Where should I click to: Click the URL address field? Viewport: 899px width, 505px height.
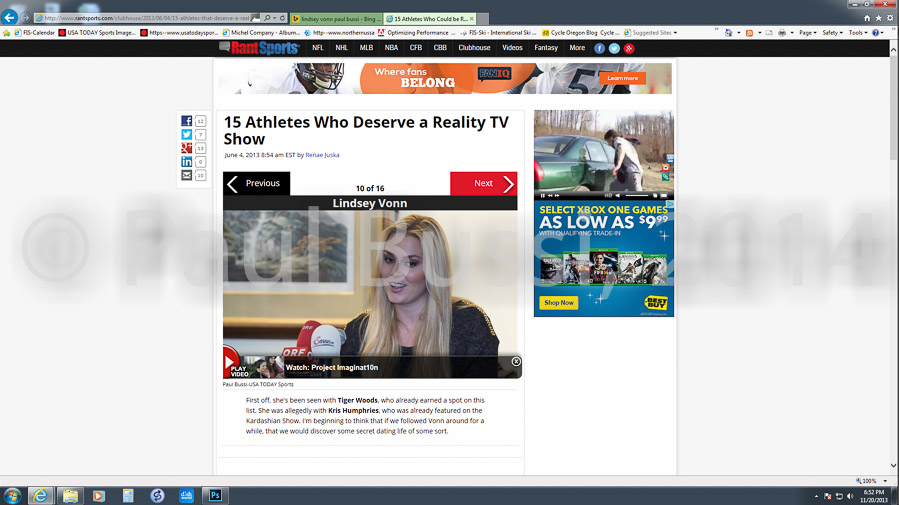146,18
